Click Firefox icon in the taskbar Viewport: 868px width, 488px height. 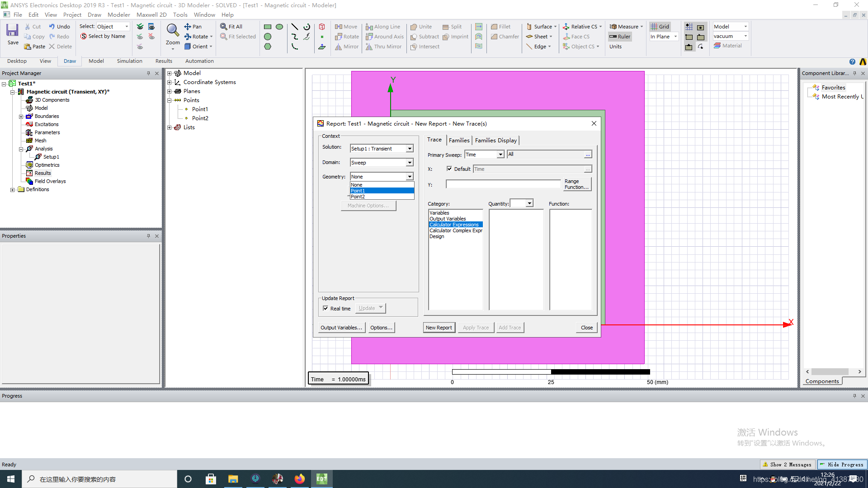299,479
